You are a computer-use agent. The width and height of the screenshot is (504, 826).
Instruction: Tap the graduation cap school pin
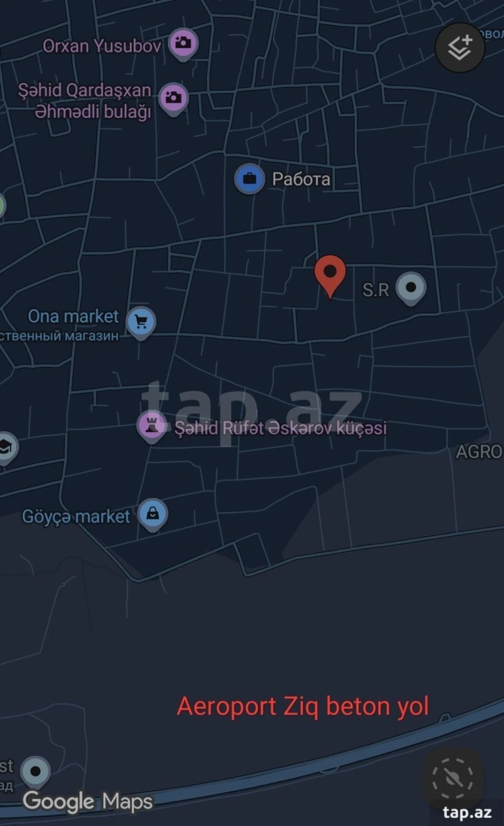click(6, 448)
